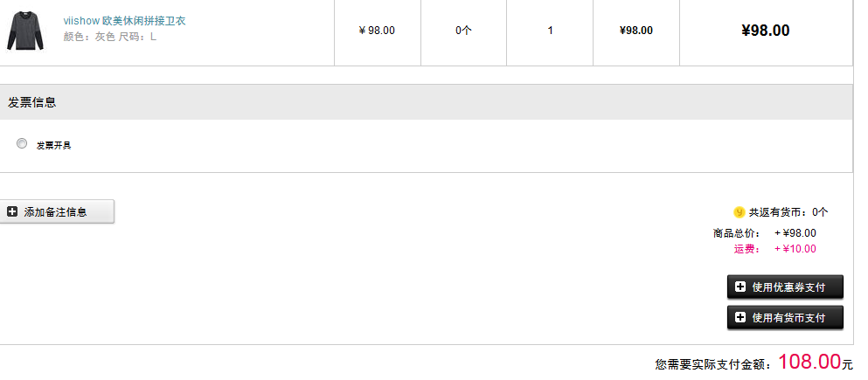Screen dimensions: 868x380
Task: Click the pink 运费 + ¥10.00 line
Action: (775, 249)
